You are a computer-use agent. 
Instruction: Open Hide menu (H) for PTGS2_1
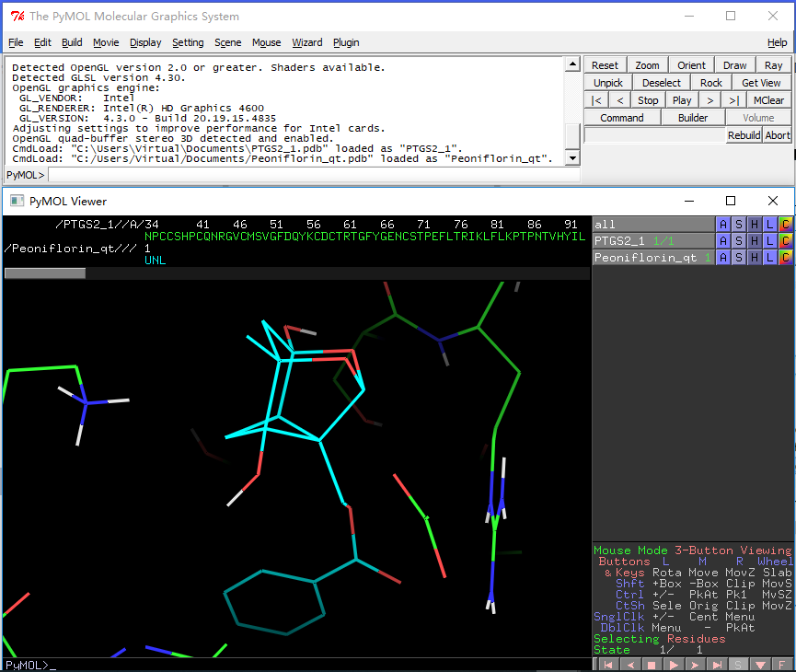755,241
